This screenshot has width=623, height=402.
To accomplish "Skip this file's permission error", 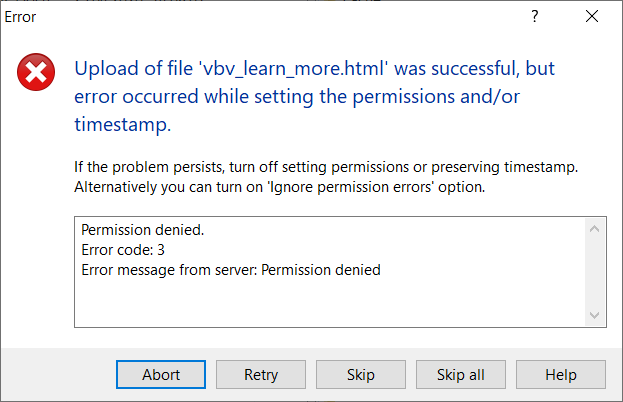I will coord(361,375).
